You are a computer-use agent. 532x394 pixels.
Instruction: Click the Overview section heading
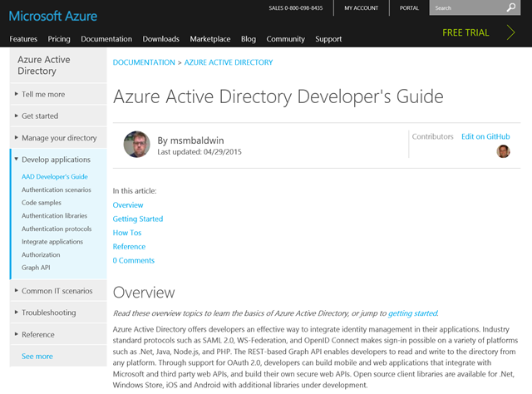pyautogui.click(x=144, y=293)
